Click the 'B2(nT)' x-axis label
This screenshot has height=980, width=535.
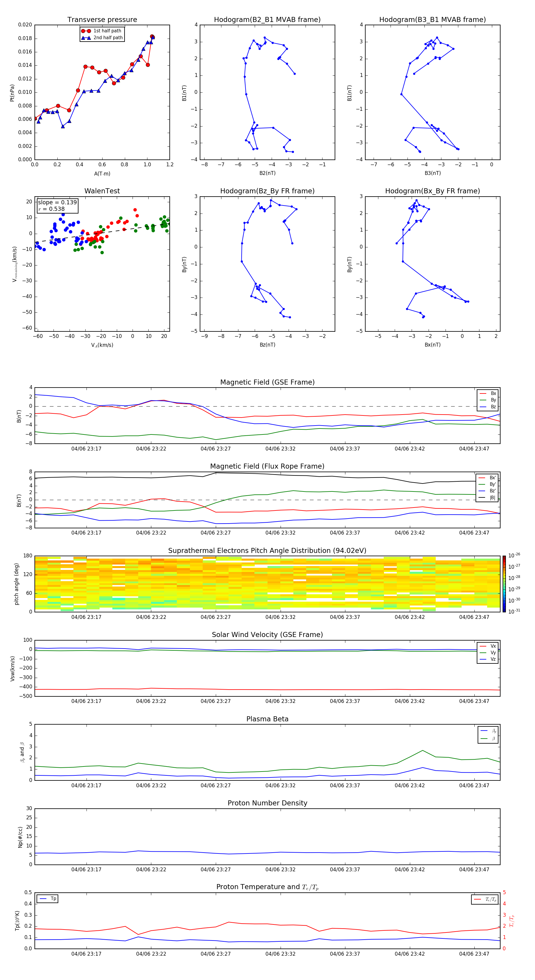[267, 173]
